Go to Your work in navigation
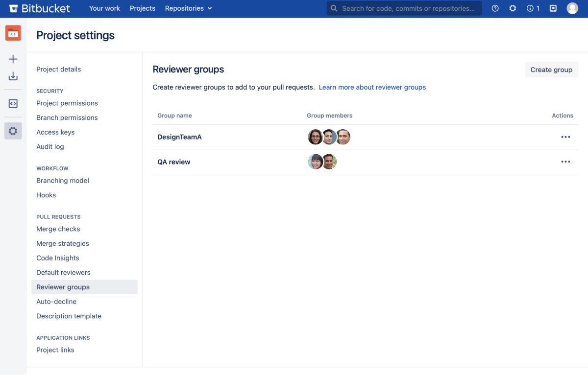588x375 pixels. [x=104, y=8]
